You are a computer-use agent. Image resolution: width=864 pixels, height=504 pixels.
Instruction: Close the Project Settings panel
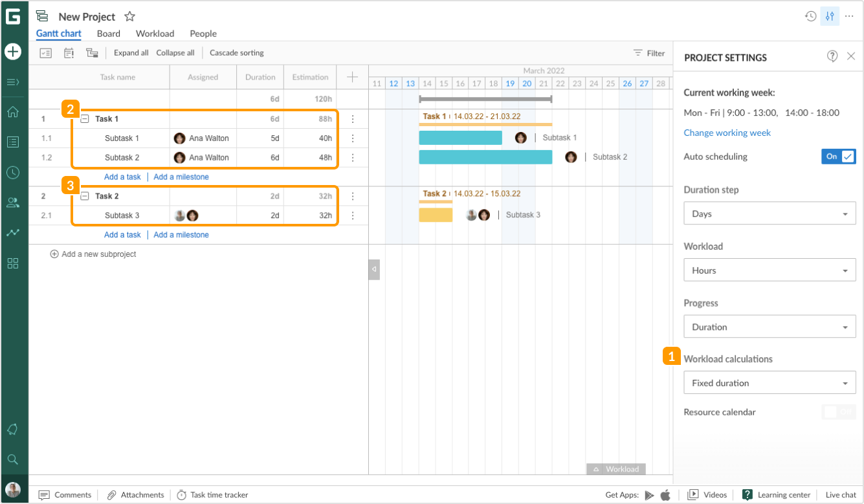[x=851, y=56]
